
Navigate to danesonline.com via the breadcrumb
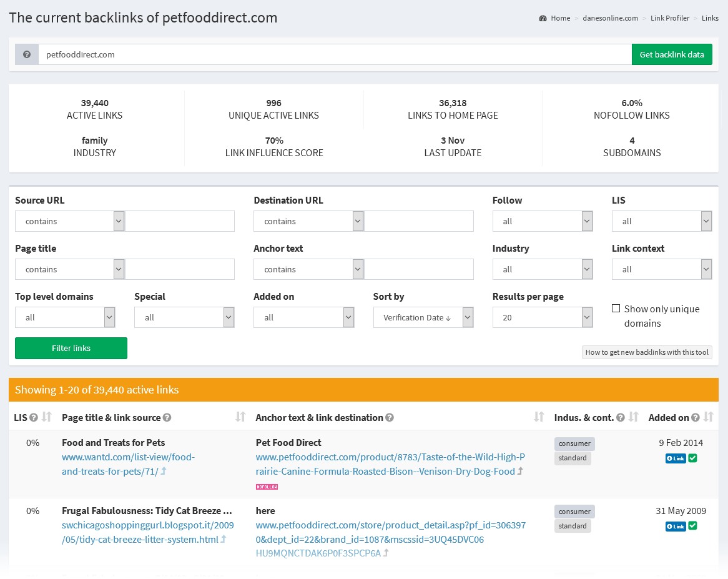(610, 18)
